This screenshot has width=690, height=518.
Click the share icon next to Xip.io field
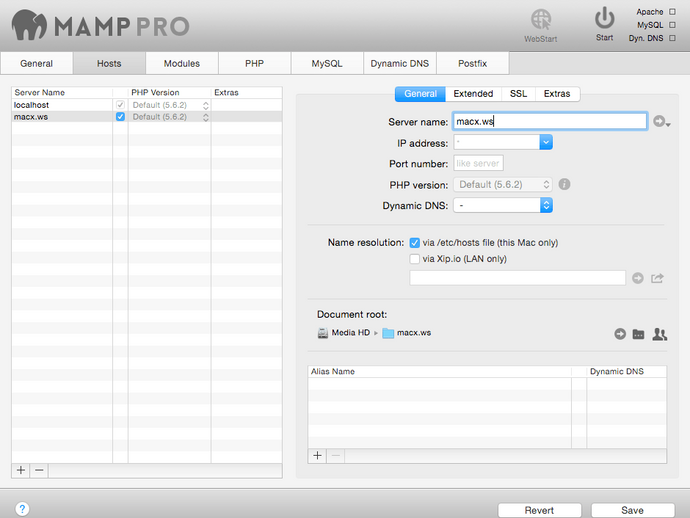pos(657,278)
